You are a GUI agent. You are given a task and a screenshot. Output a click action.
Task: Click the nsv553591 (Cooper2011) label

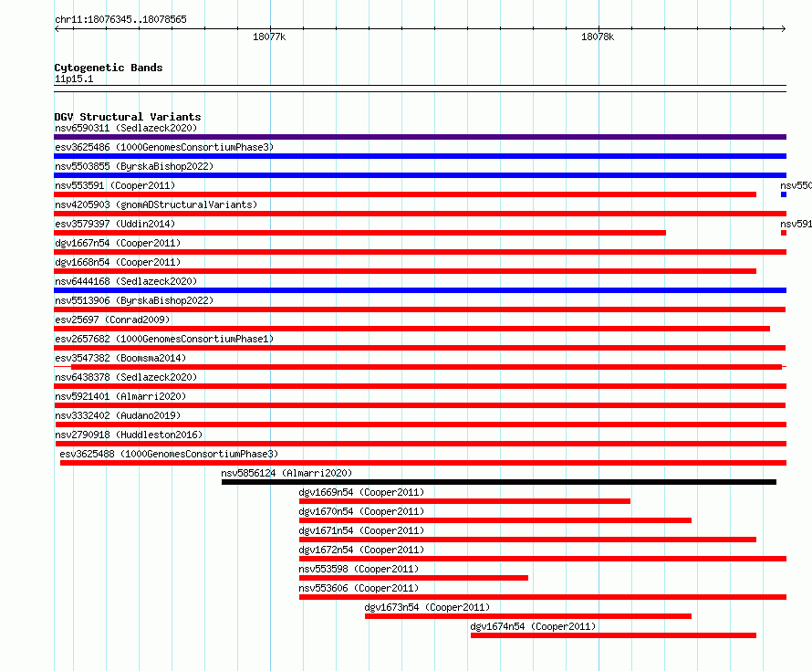point(115,185)
